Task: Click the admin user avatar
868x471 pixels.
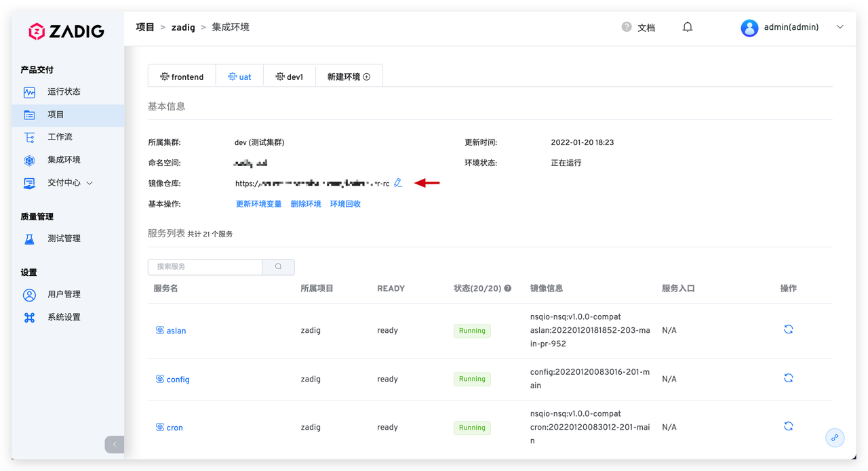Action: (x=749, y=28)
